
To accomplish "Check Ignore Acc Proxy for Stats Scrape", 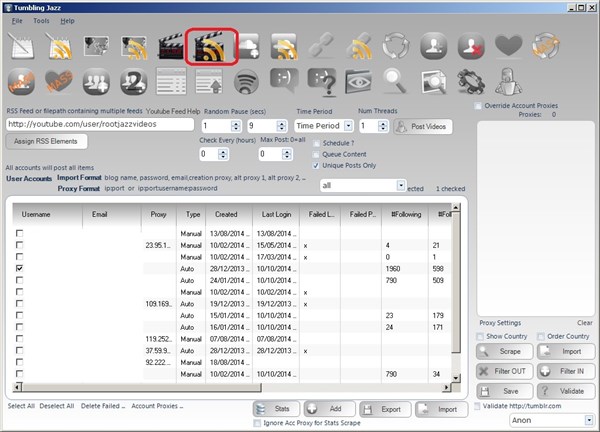I will pyautogui.click(x=257, y=423).
